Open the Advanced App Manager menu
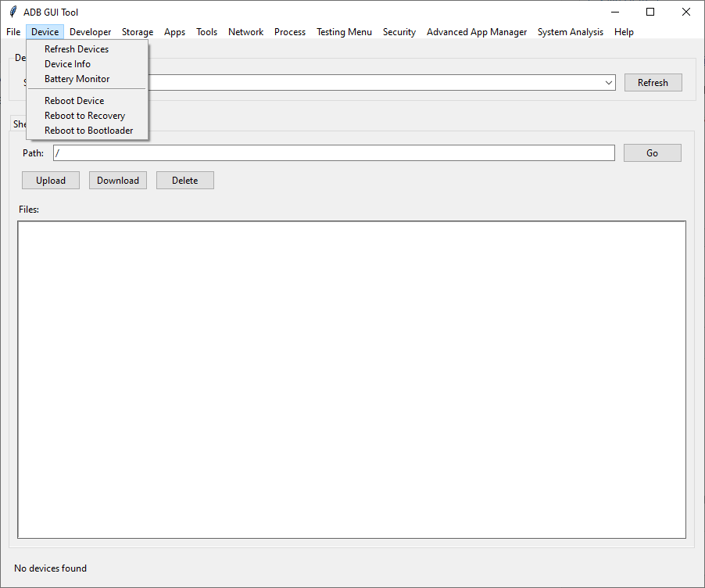This screenshot has width=705, height=588. coord(477,32)
